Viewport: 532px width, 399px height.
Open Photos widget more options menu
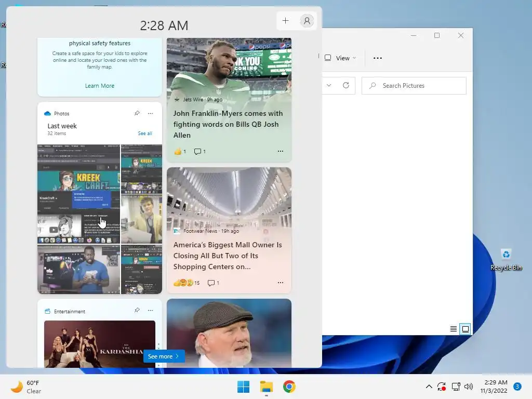click(150, 113)
